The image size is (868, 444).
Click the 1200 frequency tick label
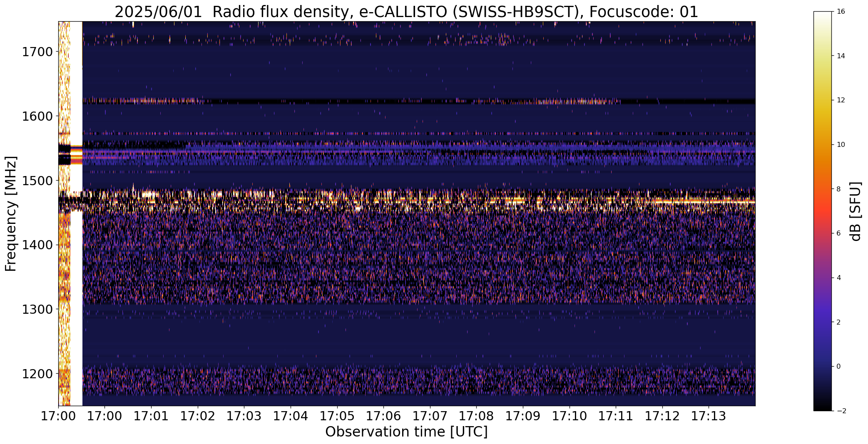(37, 374)
